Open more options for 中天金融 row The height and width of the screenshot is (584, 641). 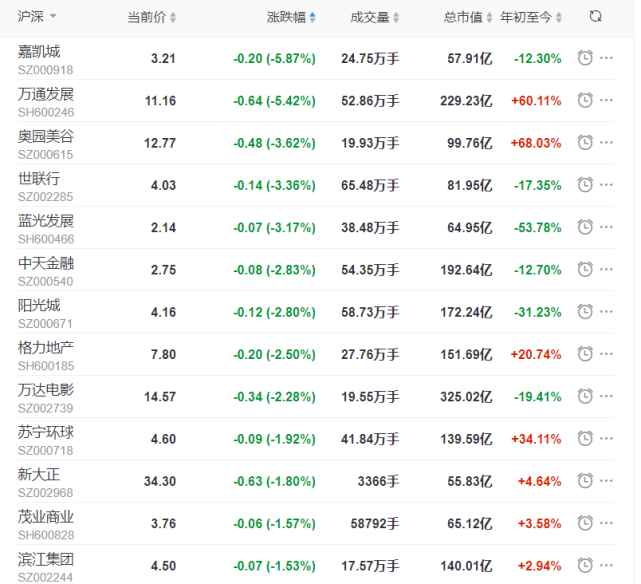click(x=606, y=269)
